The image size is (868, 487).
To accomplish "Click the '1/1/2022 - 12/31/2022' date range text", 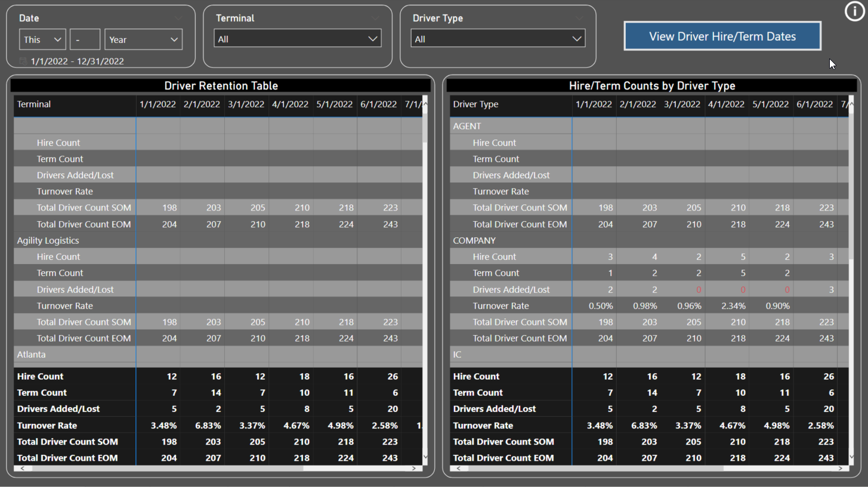I will (77, 61).
